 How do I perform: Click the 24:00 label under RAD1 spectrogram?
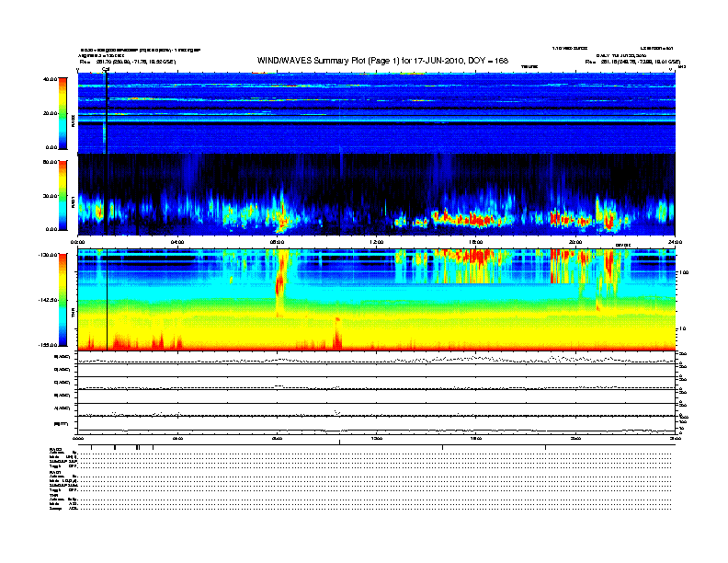675,242
